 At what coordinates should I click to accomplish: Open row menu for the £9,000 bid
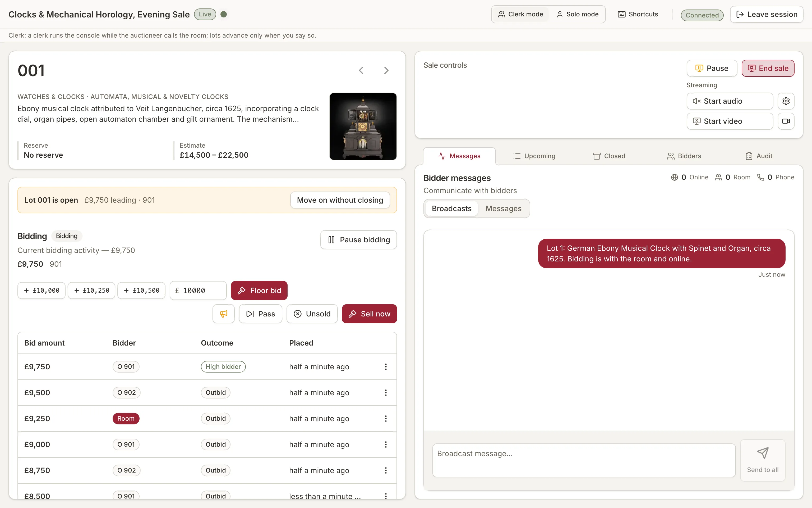[386, 444]
